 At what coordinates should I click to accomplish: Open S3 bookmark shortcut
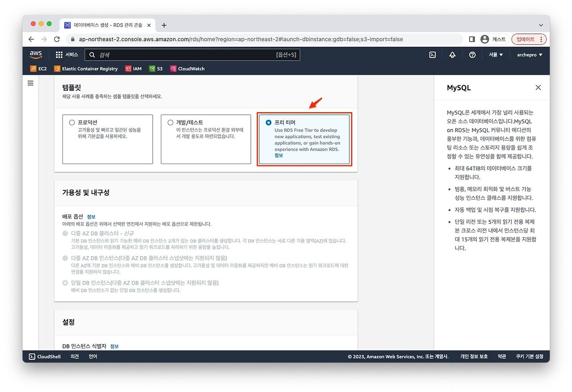pyautogui.click(x=156, y=69)
